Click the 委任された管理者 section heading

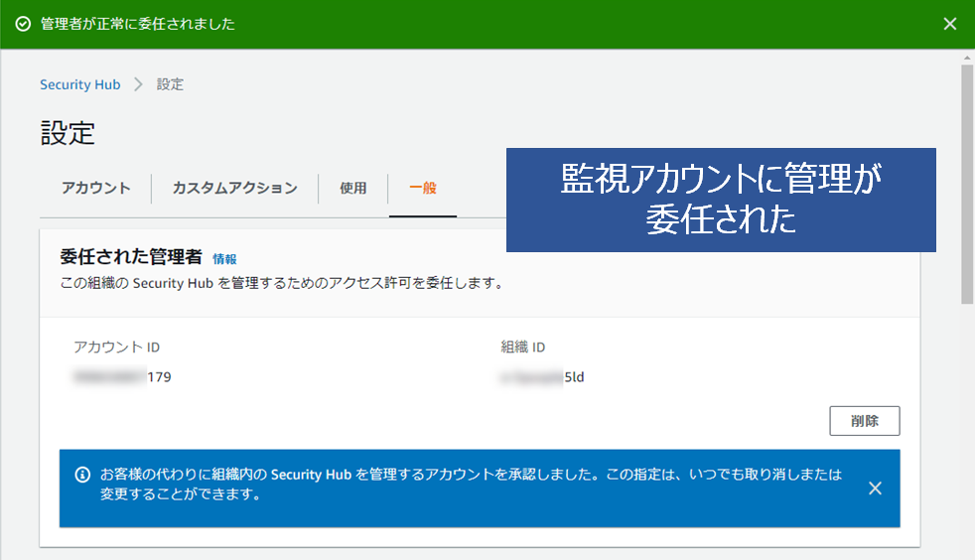(x=131, y=257)
